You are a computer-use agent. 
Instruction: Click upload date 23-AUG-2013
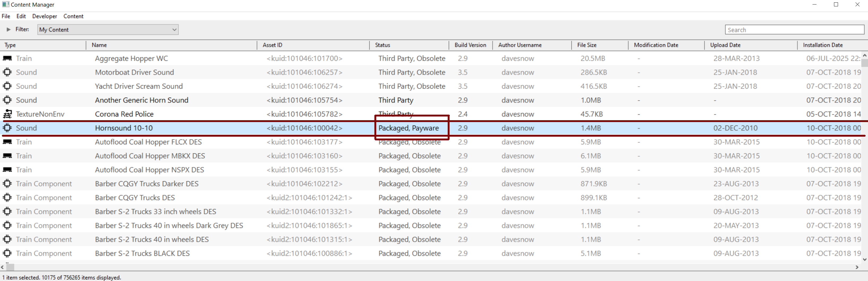[x=736, y=184]
